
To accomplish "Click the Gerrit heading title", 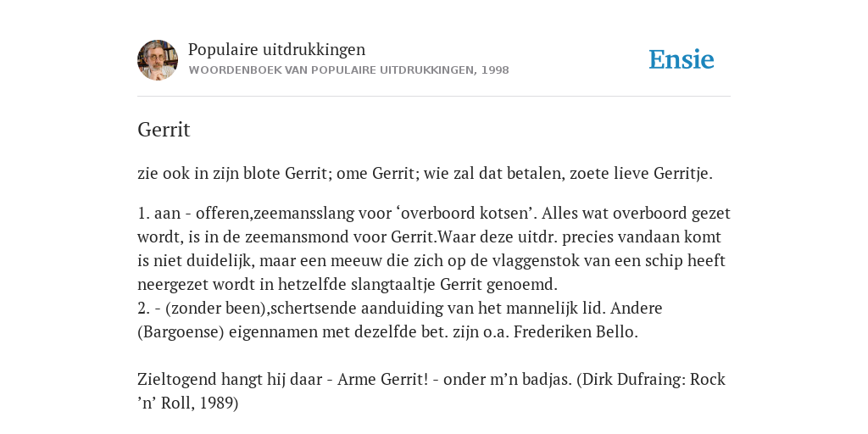I will [164, 130].
